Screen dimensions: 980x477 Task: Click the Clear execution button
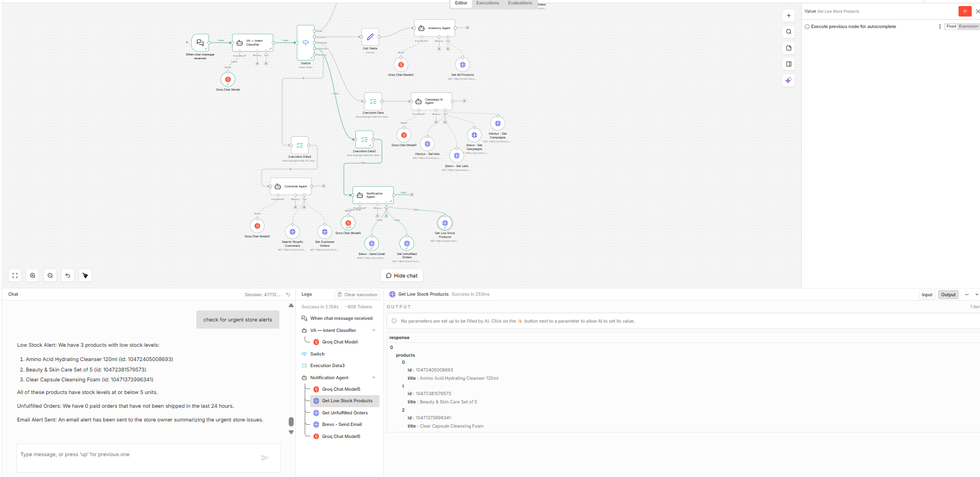(x=357, y=295)
